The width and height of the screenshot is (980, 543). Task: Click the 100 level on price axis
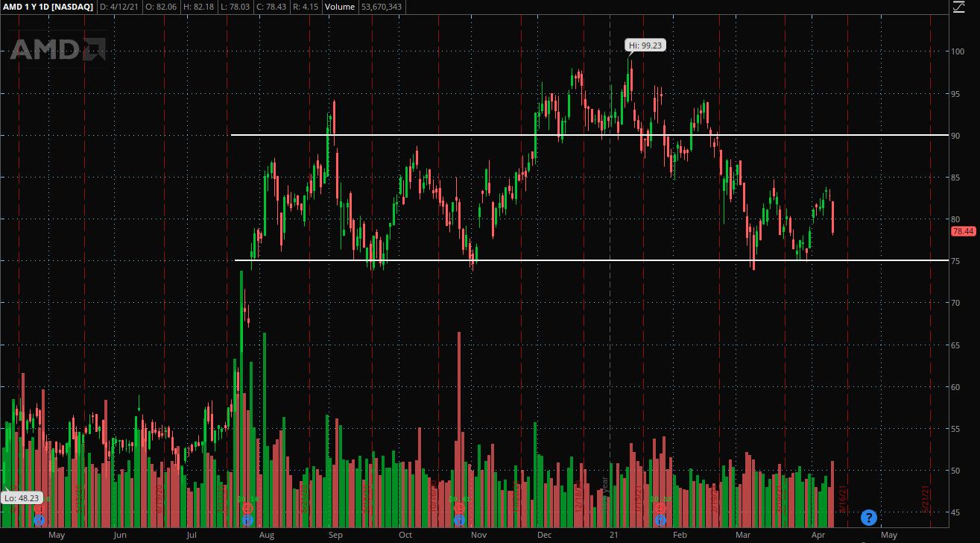956,51
